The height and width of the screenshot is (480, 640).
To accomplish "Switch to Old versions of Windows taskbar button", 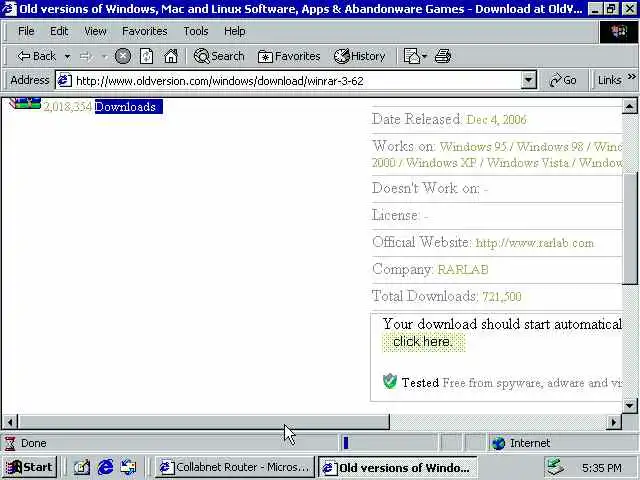I will pyautogui.click(x=398, y=467).
